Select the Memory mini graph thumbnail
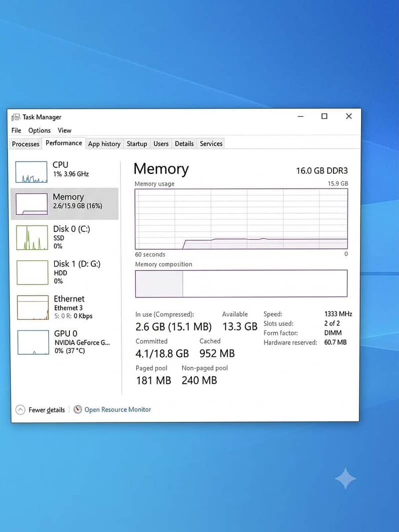The height and width of the screenshot is (532, 399). (x=31, y=204)
